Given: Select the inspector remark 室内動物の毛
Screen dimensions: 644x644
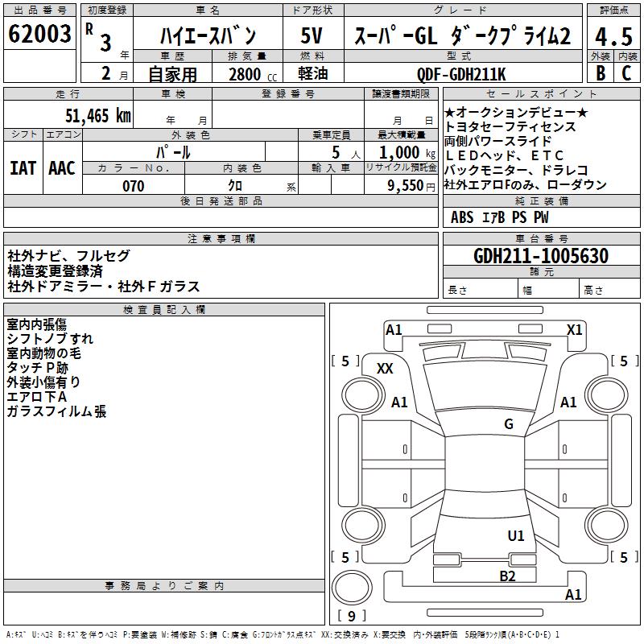Looking at the screenshot, I should pyautogui.click(x=43, y=353).
